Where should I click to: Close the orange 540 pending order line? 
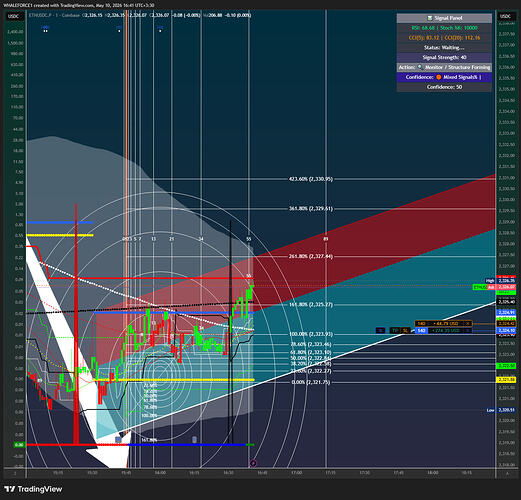[468, 324]
